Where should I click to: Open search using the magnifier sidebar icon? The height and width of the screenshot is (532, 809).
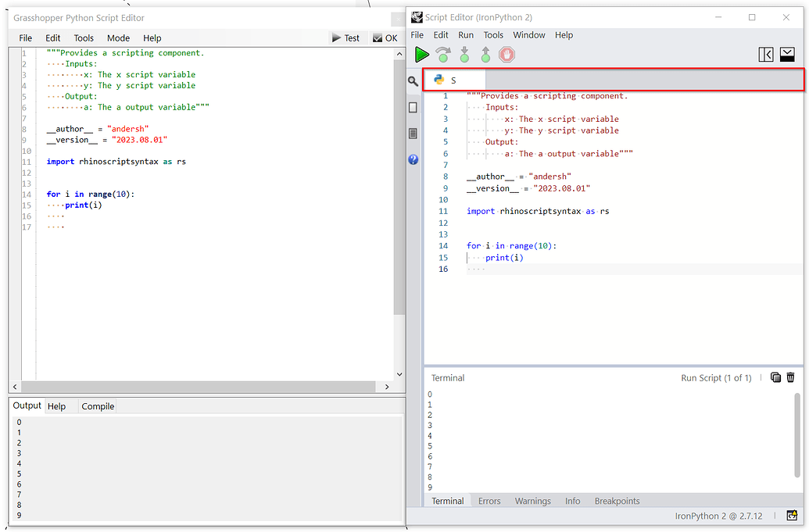[413, 81]
